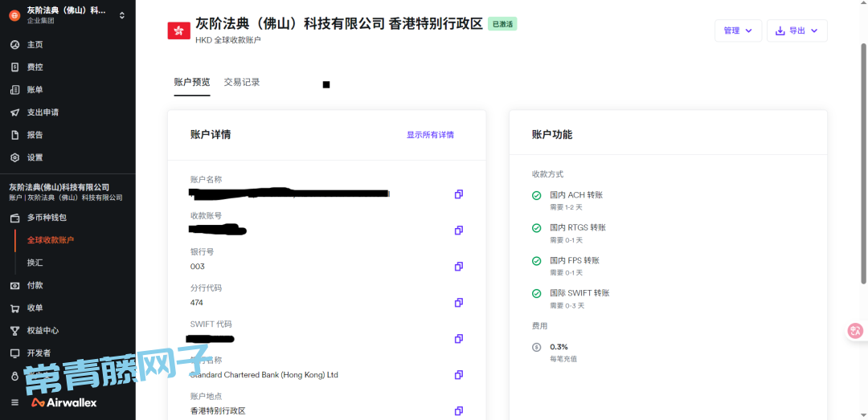Click the 香港特别行政区 account location value
The width and height of the screenshot is (868, 420).
(x=218, y=411)
